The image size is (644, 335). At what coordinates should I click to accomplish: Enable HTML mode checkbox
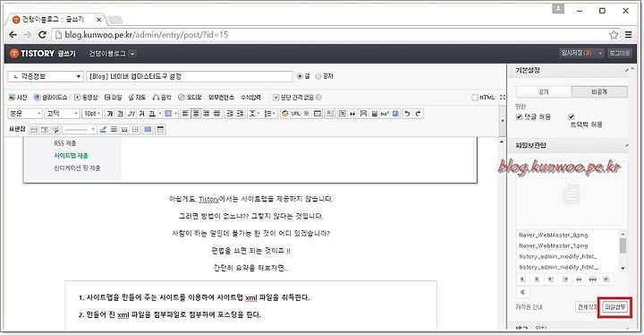(x=475, y=98)
